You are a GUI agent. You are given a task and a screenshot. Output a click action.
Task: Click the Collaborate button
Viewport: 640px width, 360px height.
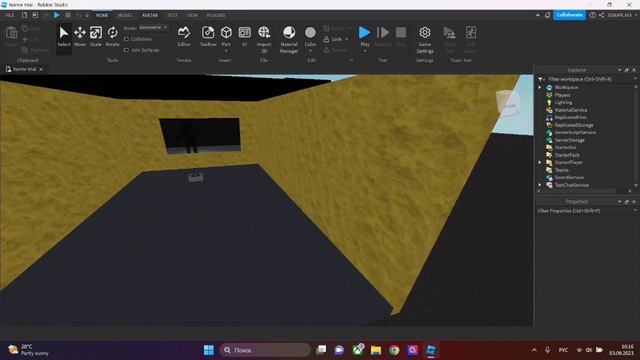(569, 15)
